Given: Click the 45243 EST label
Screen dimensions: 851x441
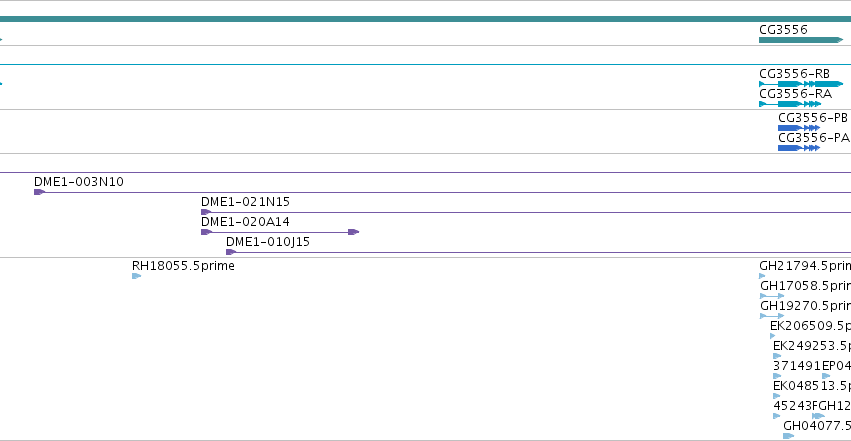Looking at the screenshot, I should pos(793,406).
